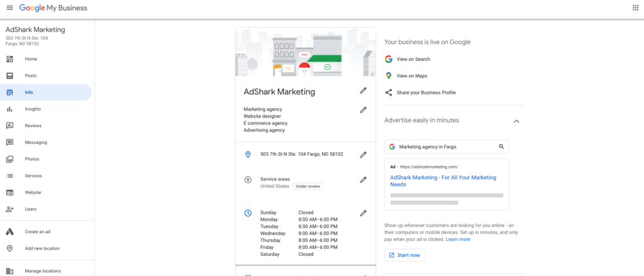Viewport: 644px width, 276px height.
Task: Click the Start now button
Action: tap(405, 255)
